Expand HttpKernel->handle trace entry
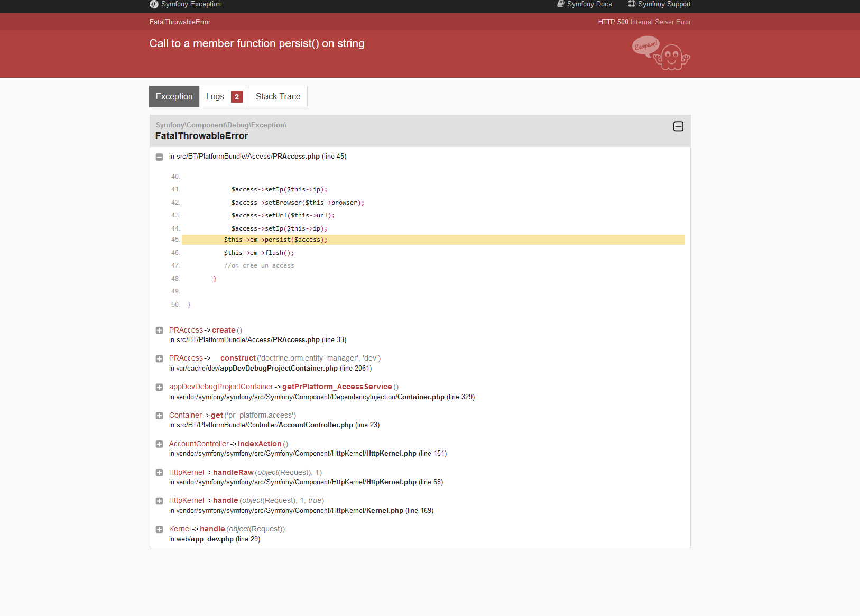 tap(159, 501)
